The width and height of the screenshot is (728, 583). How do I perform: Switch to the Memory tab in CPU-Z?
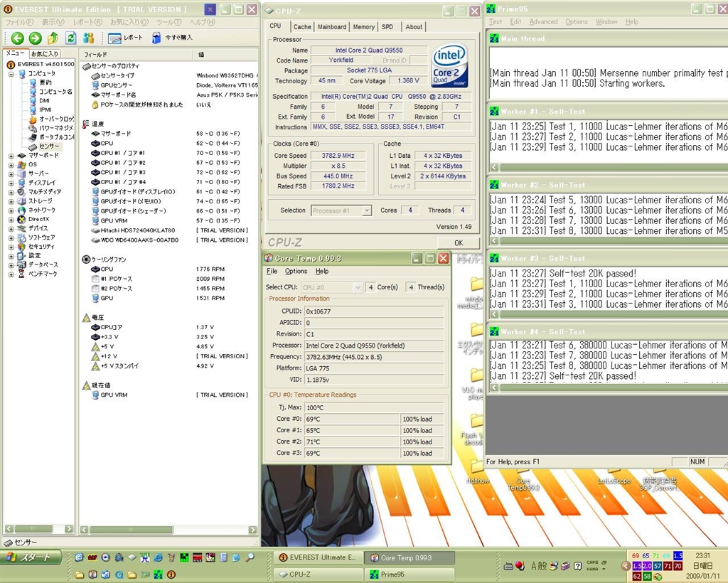[363, 27]
